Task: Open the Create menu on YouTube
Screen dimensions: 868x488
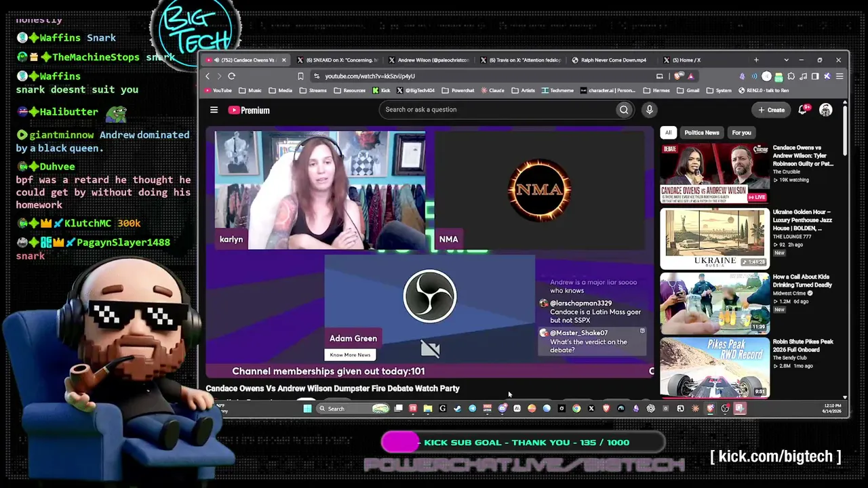Action: (771, 110)
